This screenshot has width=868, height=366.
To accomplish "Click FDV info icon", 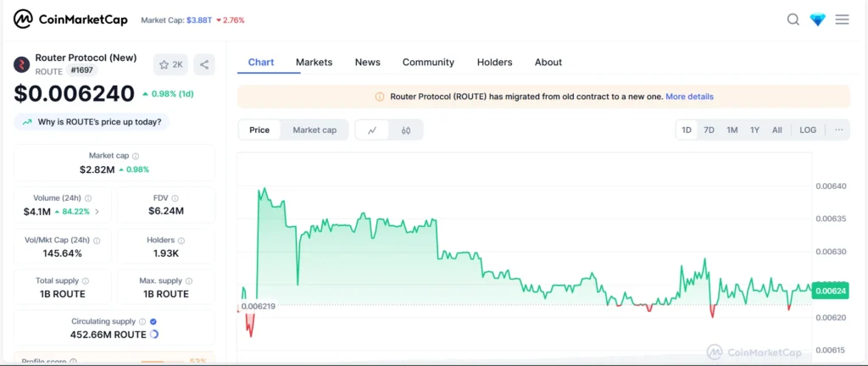I will (x=175, y=198).
